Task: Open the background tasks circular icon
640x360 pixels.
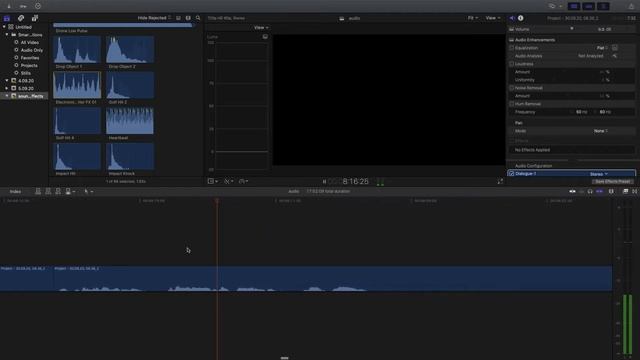Action: click(x=38, y=6)
